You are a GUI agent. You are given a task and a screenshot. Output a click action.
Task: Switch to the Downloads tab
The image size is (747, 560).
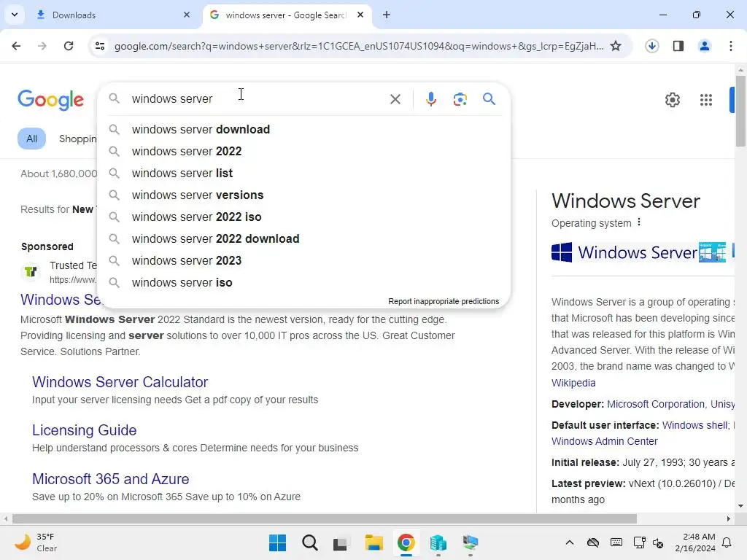point(115,15)
